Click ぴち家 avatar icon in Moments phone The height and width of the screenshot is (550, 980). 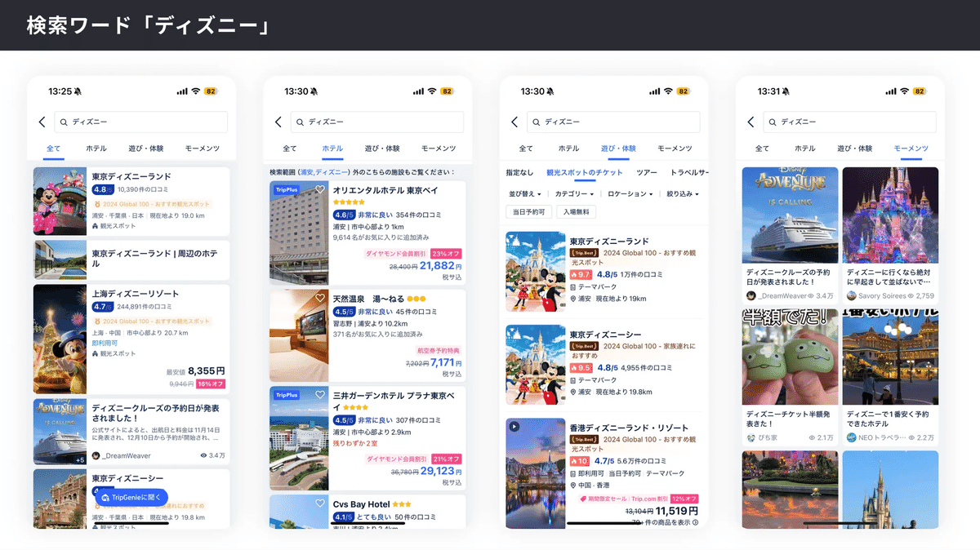(751, 437)
